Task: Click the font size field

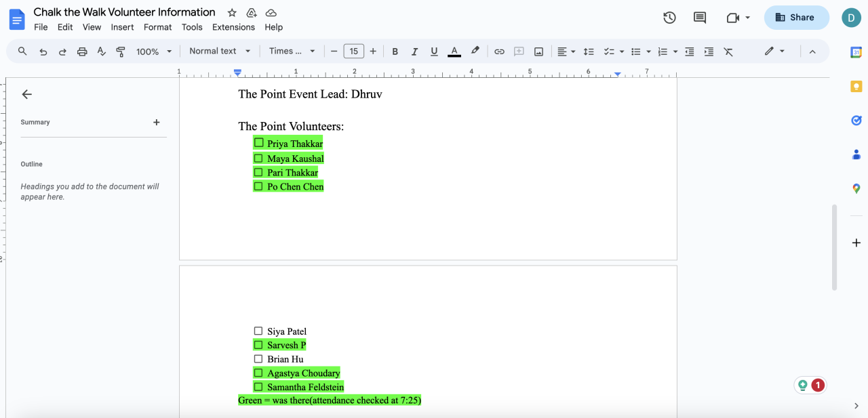Action: coord(353,51)
